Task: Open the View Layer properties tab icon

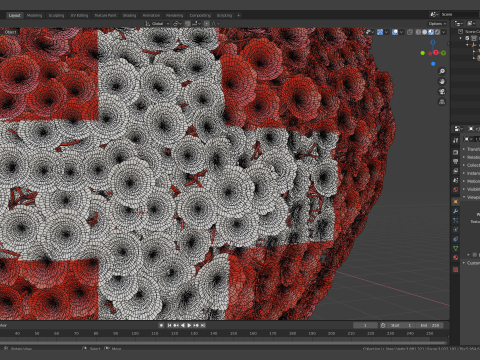Action: [x=455, y=171]
